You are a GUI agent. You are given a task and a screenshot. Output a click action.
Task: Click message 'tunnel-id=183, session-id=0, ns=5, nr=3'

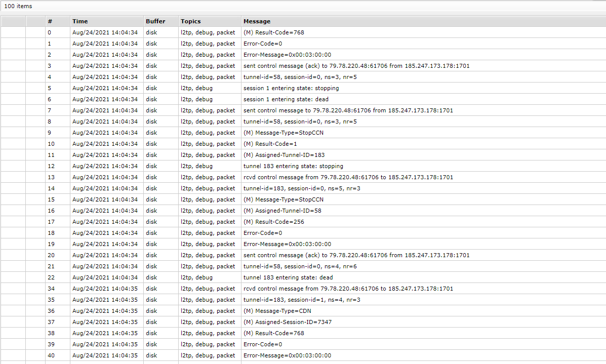(x=302, y=188)
